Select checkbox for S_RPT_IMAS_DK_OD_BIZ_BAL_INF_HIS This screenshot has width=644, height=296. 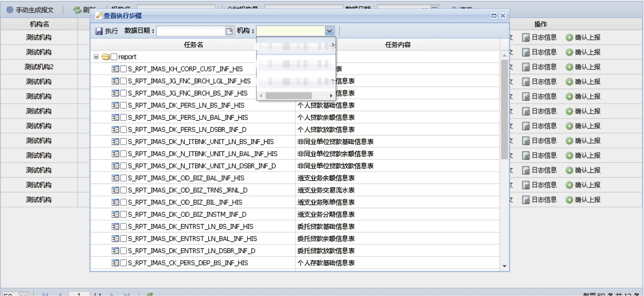[x=123, y=178]
